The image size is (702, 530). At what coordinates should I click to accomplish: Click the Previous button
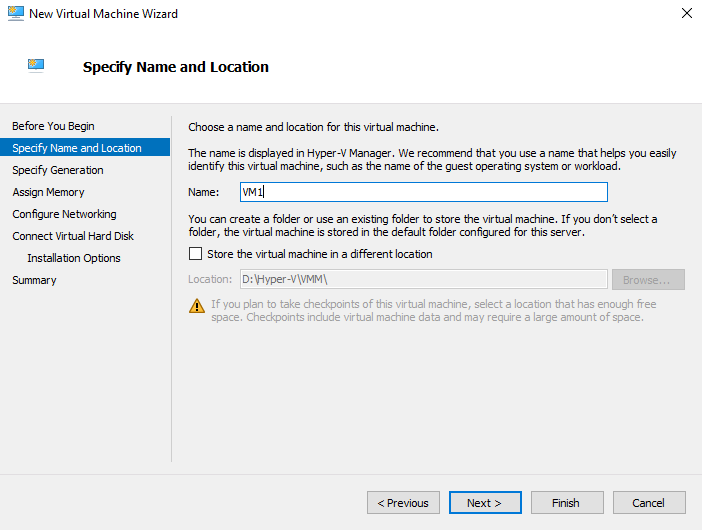coord(403,503)
